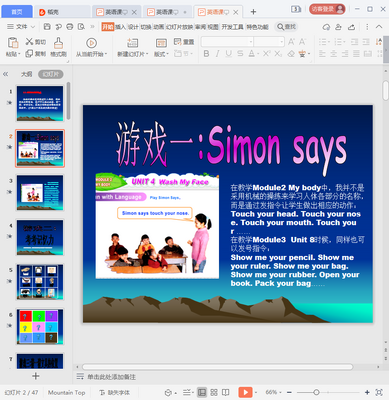Toggle Bold formatting
Viewport: 389px width, 400px height.
point(206,53)
